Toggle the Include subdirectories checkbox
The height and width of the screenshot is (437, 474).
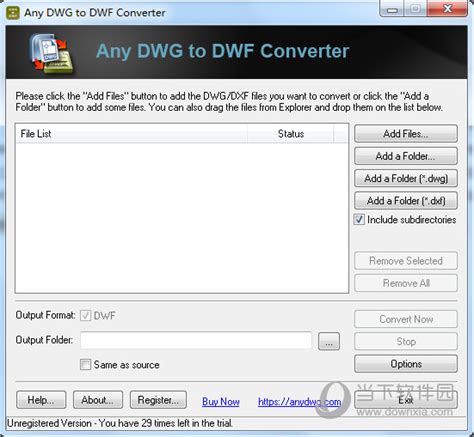click(359, 220)
